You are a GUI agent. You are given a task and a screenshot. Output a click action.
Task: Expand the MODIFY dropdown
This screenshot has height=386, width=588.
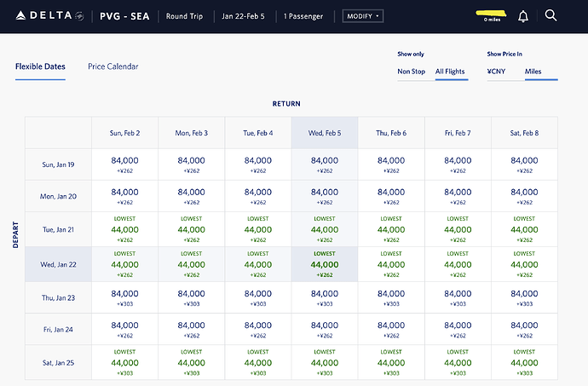click(x=363, y=16)
